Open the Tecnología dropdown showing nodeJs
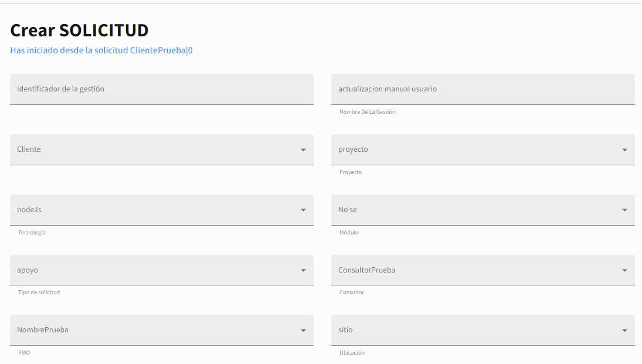 click(x=162, y=210)
